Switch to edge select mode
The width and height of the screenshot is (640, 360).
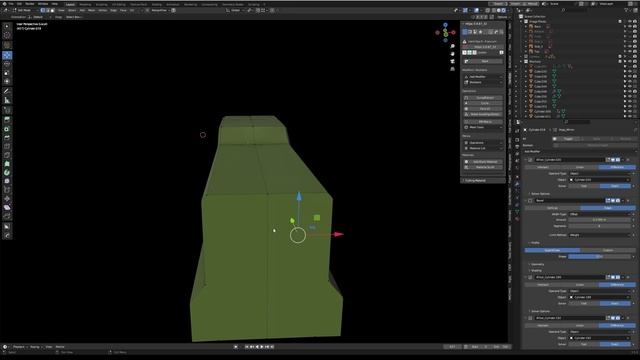pos(47,10)
